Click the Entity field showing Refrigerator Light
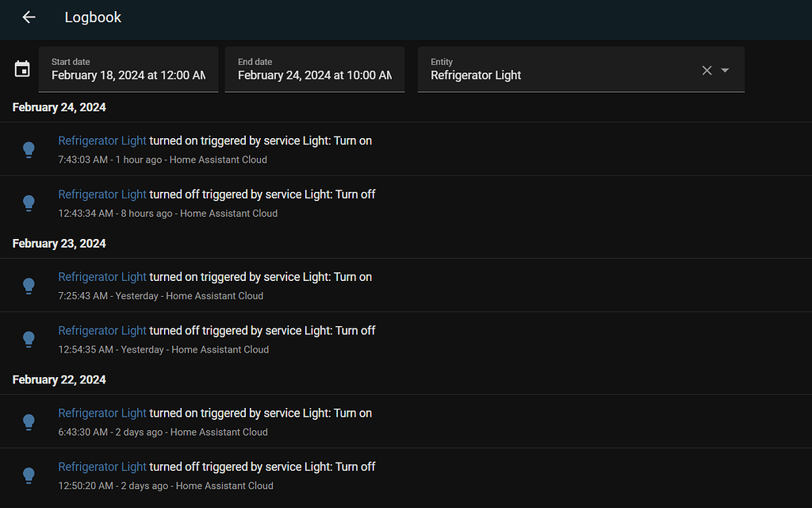This screenshot has width=812, height=508. 555,70
